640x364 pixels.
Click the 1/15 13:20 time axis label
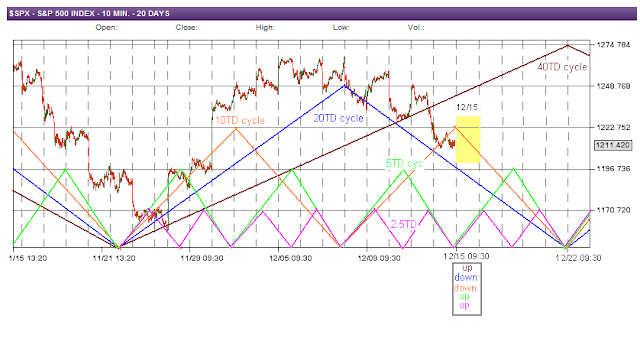click(x=28, y=258)
